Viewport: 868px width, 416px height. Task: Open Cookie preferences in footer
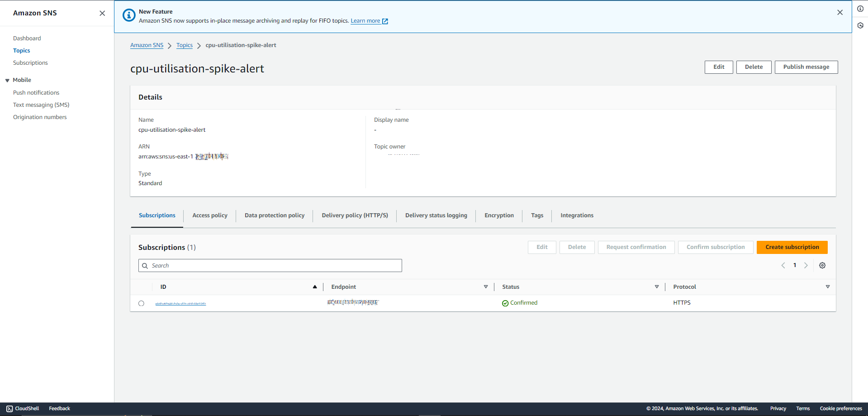click(841, 408)
